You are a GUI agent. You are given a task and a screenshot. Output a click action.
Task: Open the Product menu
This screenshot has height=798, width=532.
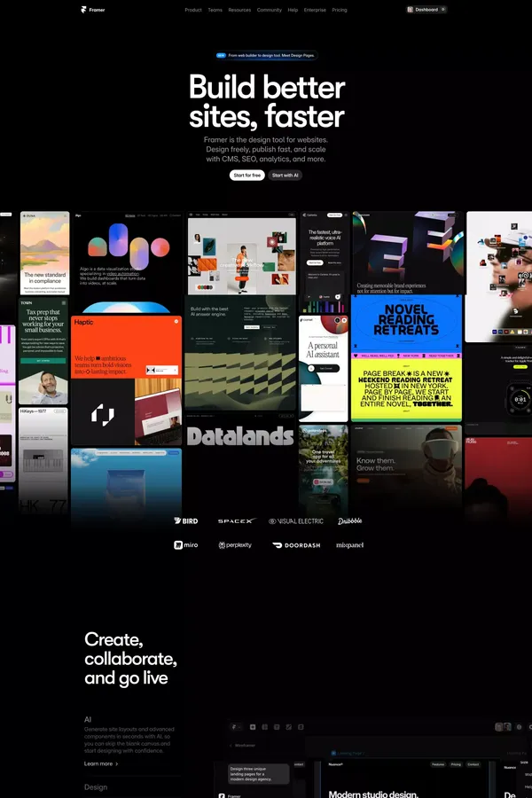(x=193, y=10)
